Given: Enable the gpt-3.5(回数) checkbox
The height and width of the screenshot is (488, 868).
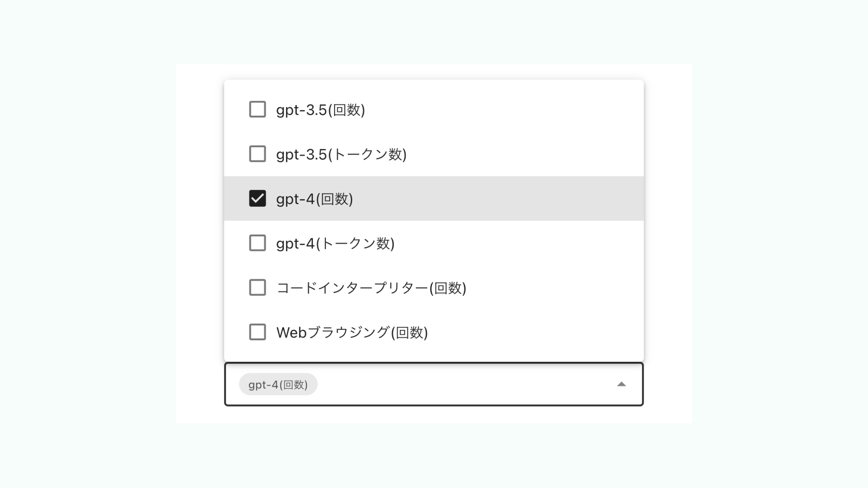Looking at the screenshot, I should (x=257, y=109).
